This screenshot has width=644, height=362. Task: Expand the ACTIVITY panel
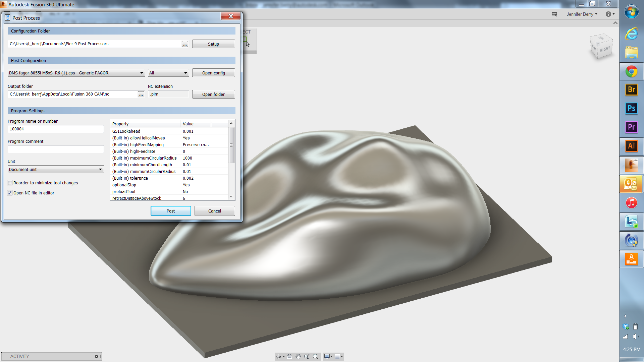tap(96, 356)
